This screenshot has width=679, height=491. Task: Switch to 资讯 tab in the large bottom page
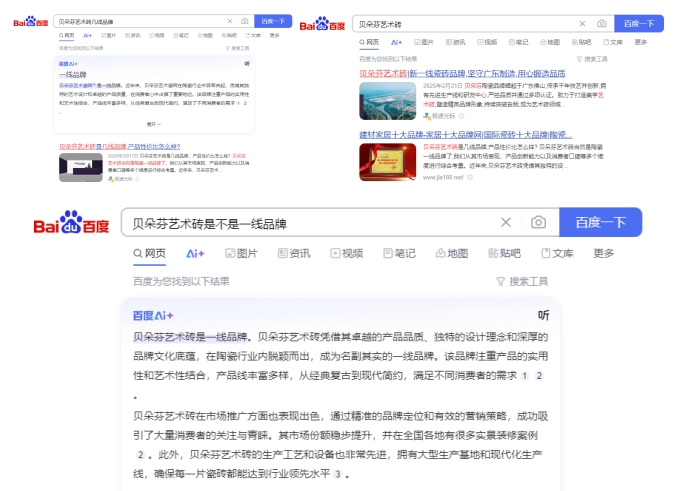[x=294, y=253]
